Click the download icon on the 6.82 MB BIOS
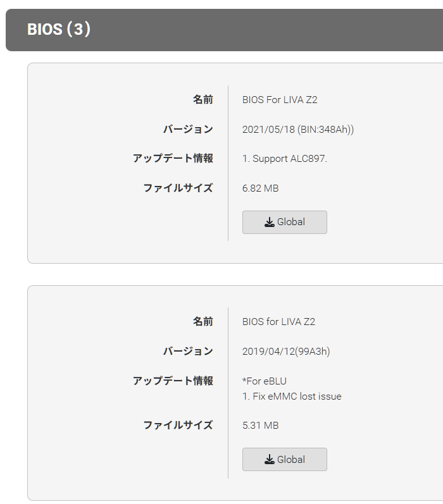This screenshot has height=504, width=443. tap(269, 222)
